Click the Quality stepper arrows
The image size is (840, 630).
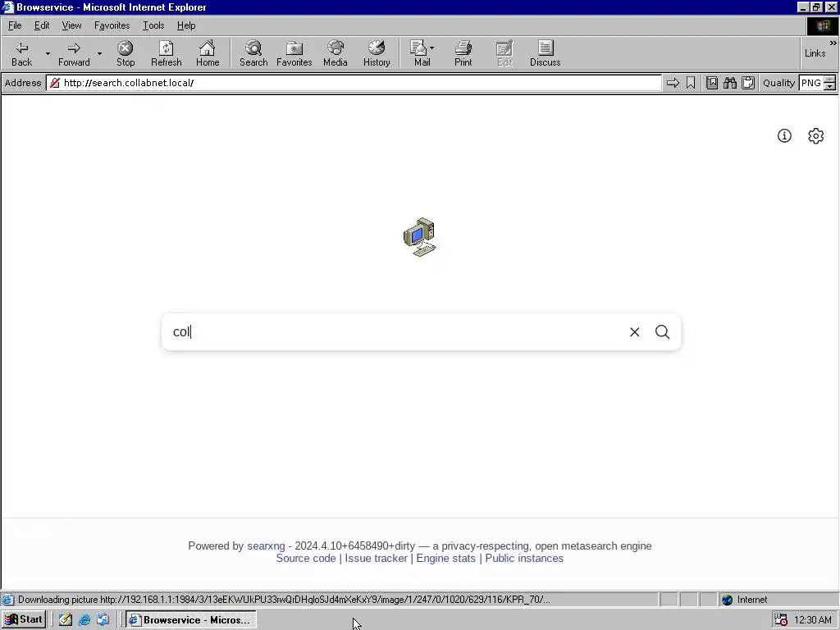coord(829,83)
